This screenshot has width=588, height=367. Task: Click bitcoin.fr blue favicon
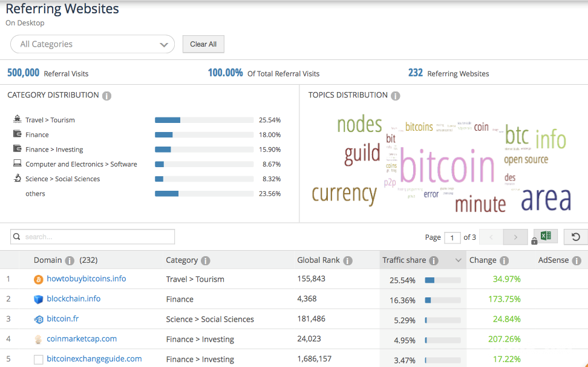coord(38,319)
